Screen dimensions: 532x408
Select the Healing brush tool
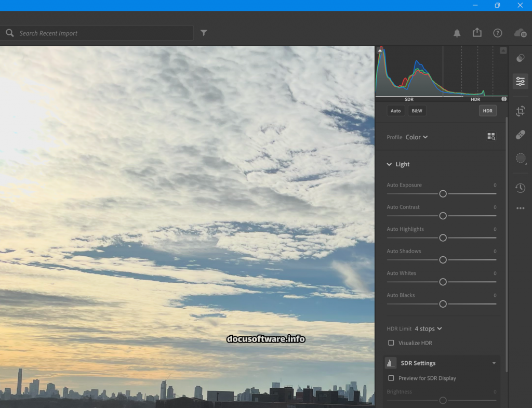(520, 135)
